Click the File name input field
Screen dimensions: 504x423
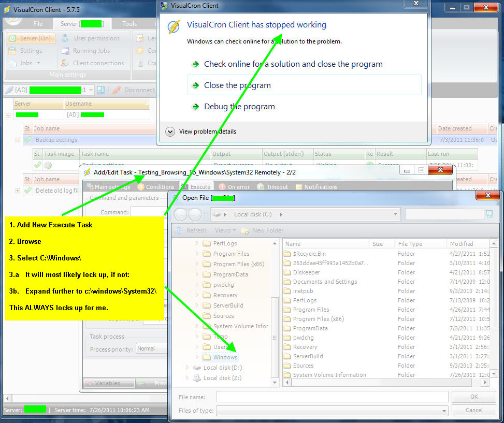(x=332, y=397)
